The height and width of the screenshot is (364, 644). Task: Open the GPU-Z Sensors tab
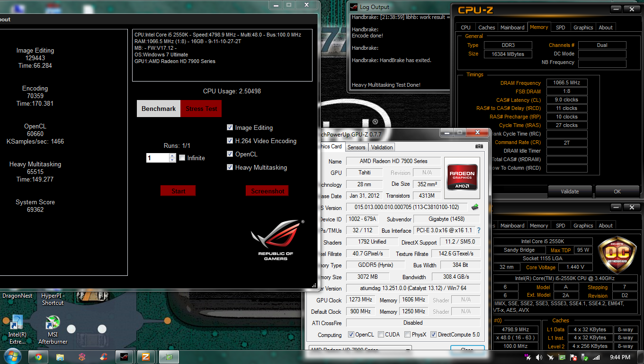(356, 147)
